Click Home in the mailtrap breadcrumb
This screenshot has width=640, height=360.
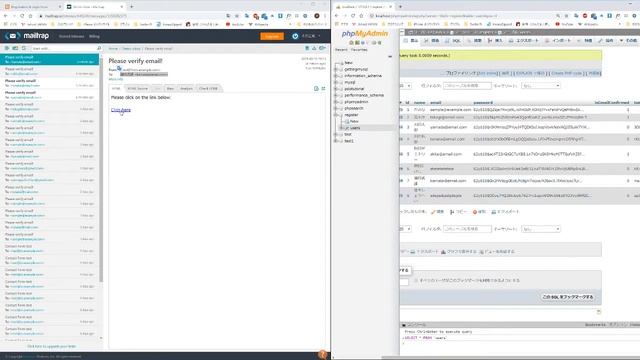pyautogui.click(x=113, y=49)
